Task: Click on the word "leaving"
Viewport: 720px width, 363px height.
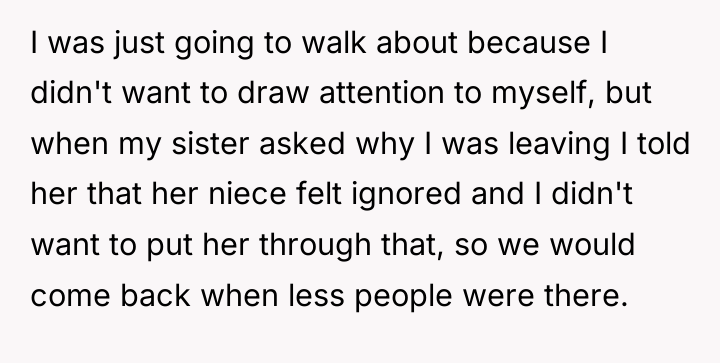Action: click(559, 145)
